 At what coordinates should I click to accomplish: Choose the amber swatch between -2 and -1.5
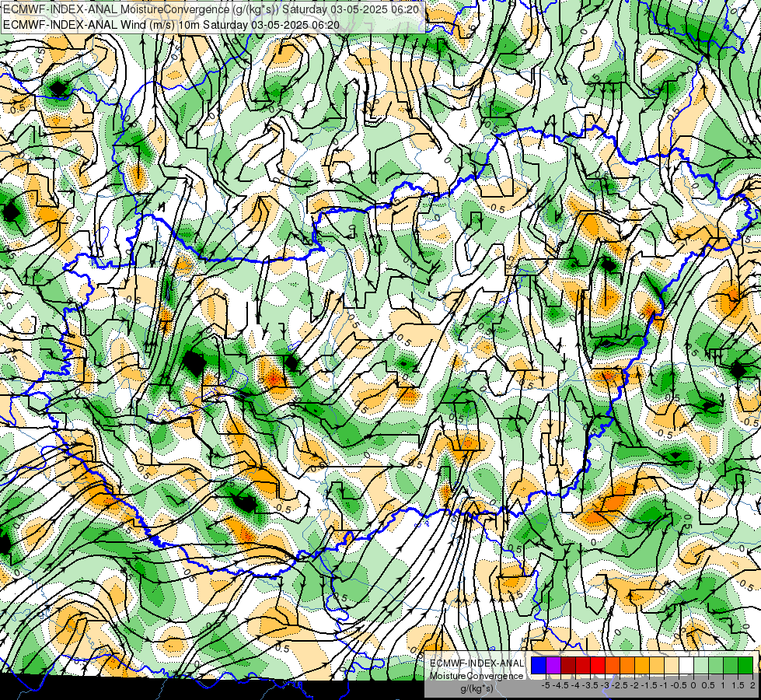(642, 666)
